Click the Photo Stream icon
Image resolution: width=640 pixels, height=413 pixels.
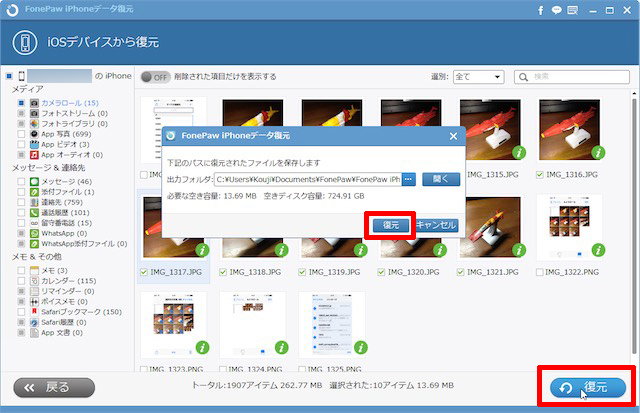pos(34,113)
